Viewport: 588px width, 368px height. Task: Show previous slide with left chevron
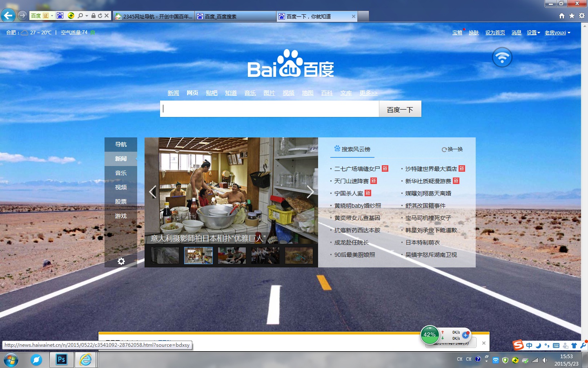153,191
